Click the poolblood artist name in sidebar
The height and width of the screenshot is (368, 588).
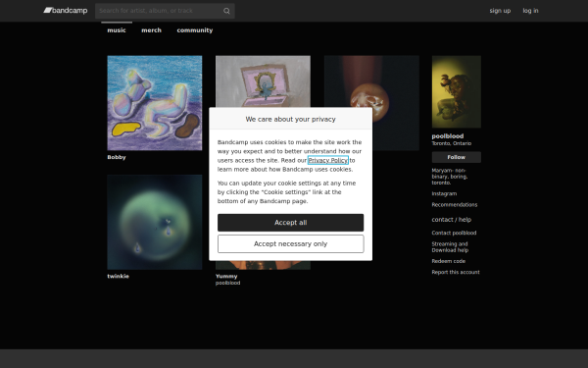pyautogui.click(x=448, y=136)
